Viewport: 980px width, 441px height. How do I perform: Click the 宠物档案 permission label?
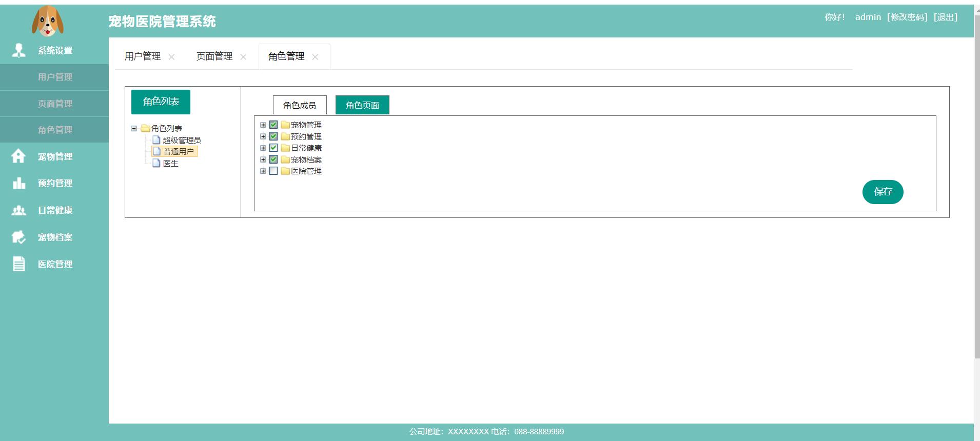pos(306,159)
